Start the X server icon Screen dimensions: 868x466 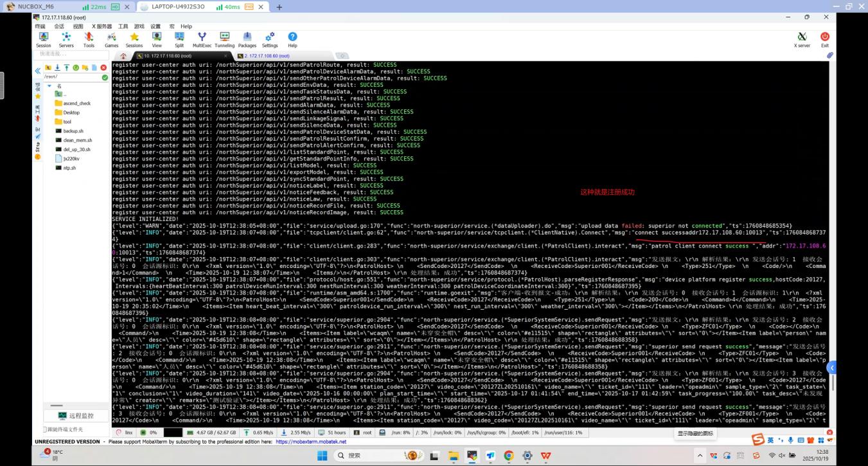[802, 40]
